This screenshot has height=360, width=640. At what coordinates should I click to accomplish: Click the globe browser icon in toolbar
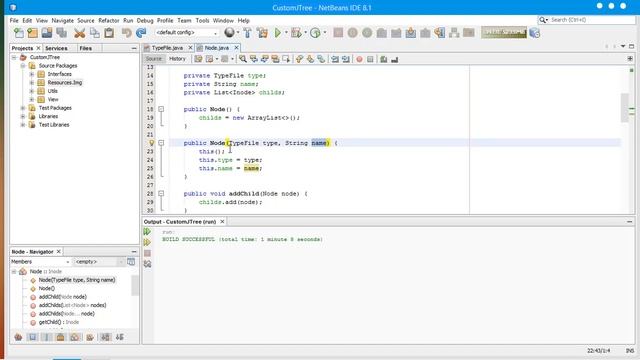tap(230, 32)
